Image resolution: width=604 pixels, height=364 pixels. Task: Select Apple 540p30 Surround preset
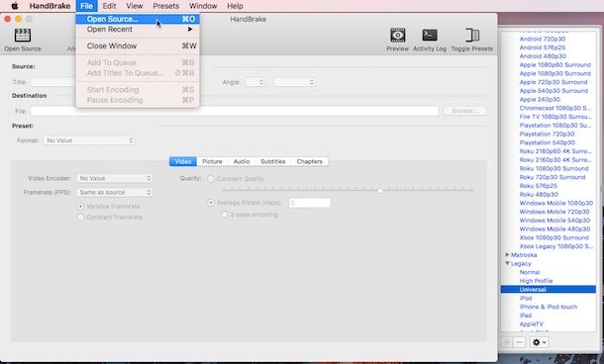click(554, 91)
